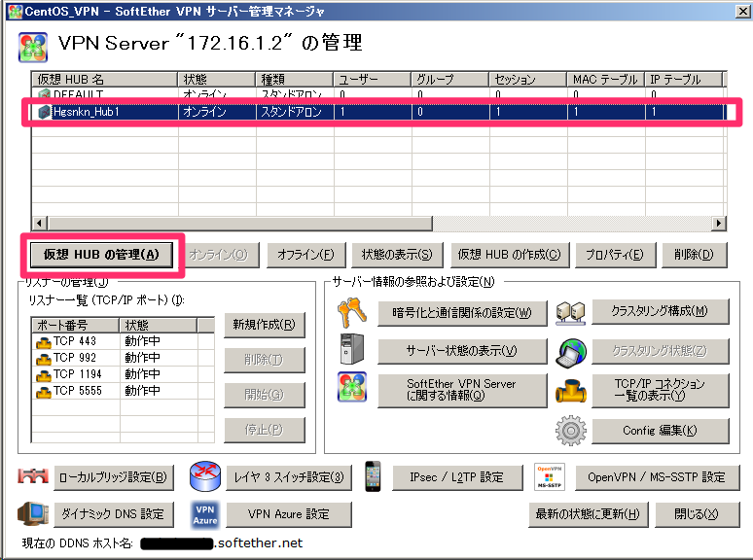The height and width of the screenshot is (560, 753).
Task: Click the TCP 5555 listener icon
Action: tap(44, 392)
